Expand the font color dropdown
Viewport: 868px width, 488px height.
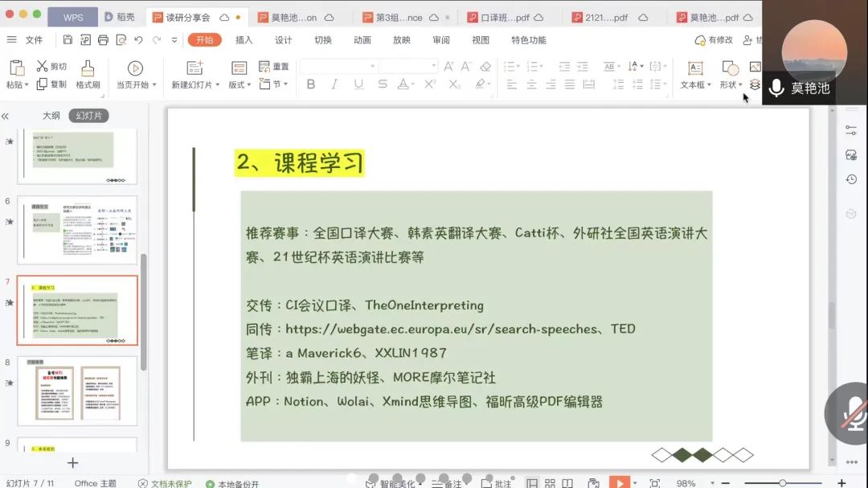tap(413, 84)
